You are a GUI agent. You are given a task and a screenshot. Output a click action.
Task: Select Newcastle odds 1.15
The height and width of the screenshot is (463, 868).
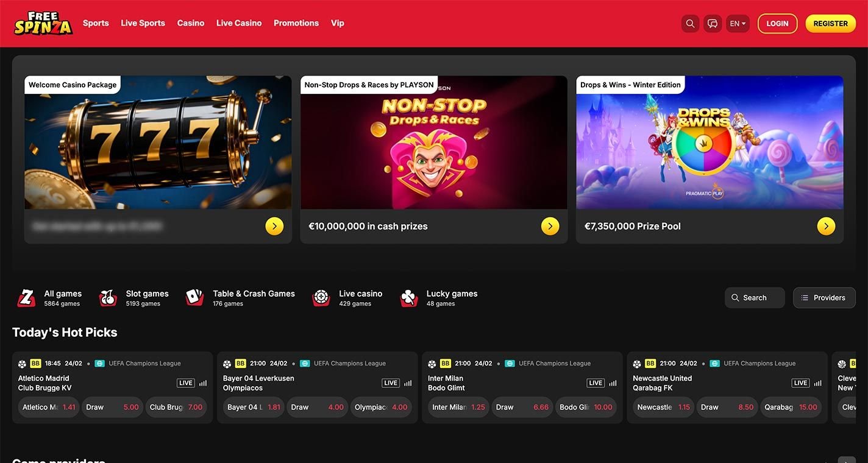point(663,407)
